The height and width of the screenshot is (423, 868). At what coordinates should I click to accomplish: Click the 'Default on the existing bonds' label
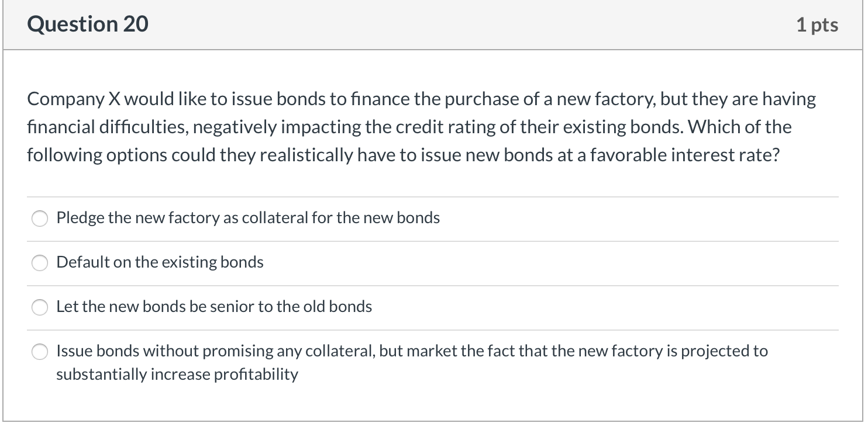click(x=159, y=262)
